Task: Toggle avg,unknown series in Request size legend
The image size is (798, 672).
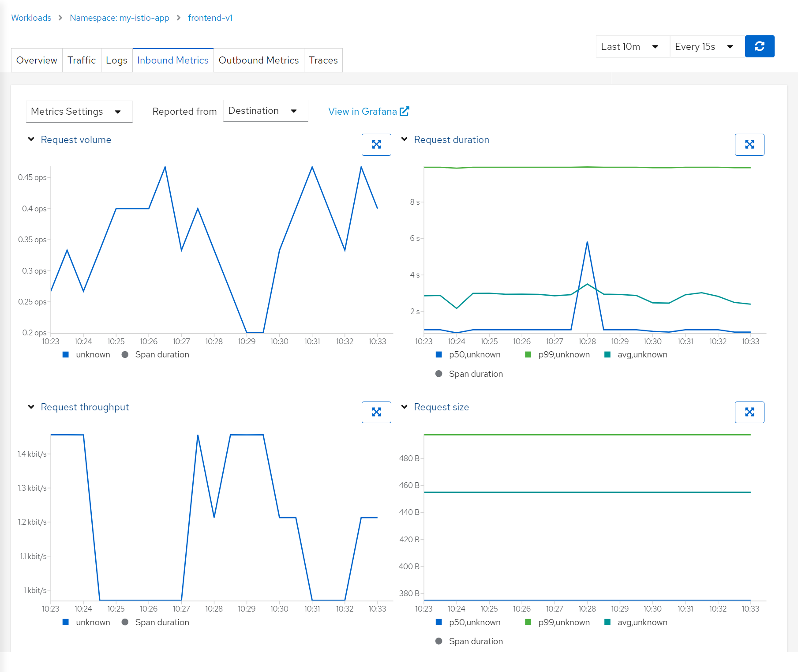Action: (x=636, y=622)
